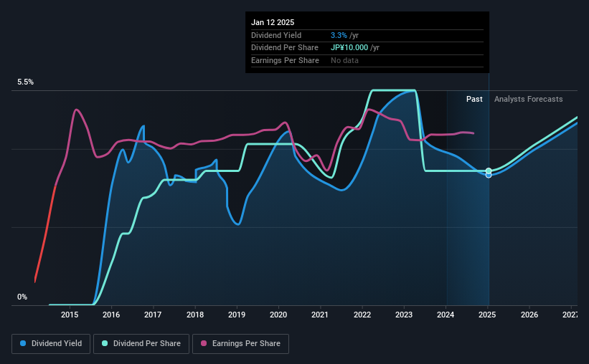Click the 3.3% dividend yield value
Image resolution: width=589 pixels, height=364 pixels.
339,35
